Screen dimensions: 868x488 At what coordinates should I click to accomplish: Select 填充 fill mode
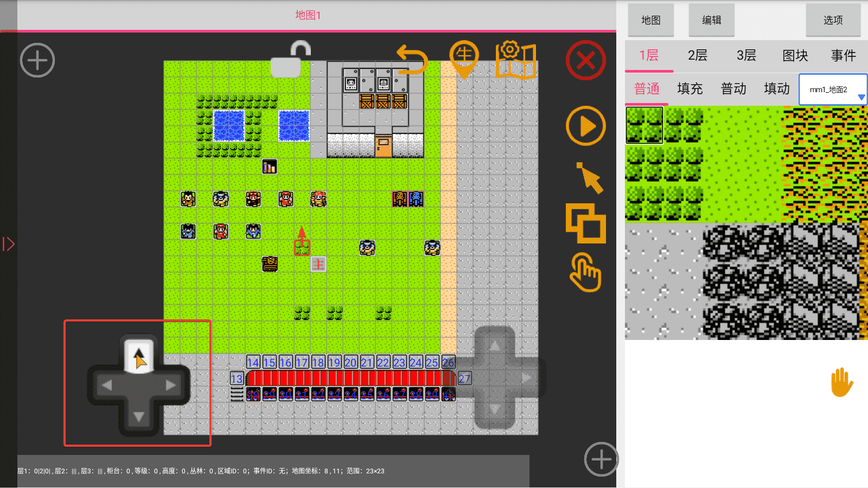click(x=690, y=88)
